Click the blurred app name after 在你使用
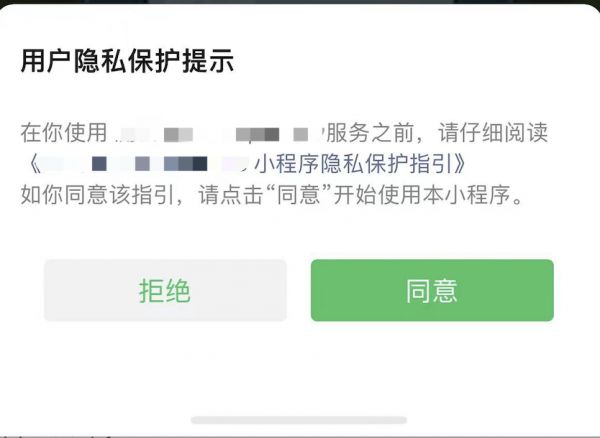This screenshot has width=600, height=438. [x=217, y=134]
